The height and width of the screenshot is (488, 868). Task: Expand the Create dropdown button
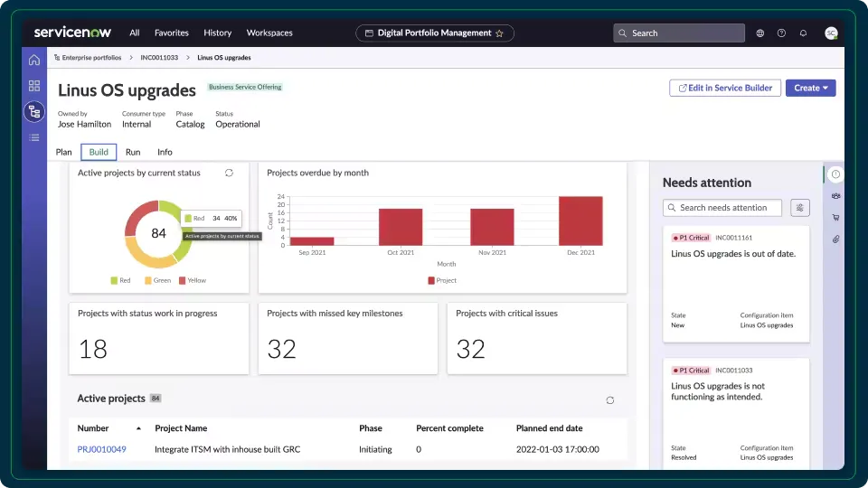click(810, 88)
